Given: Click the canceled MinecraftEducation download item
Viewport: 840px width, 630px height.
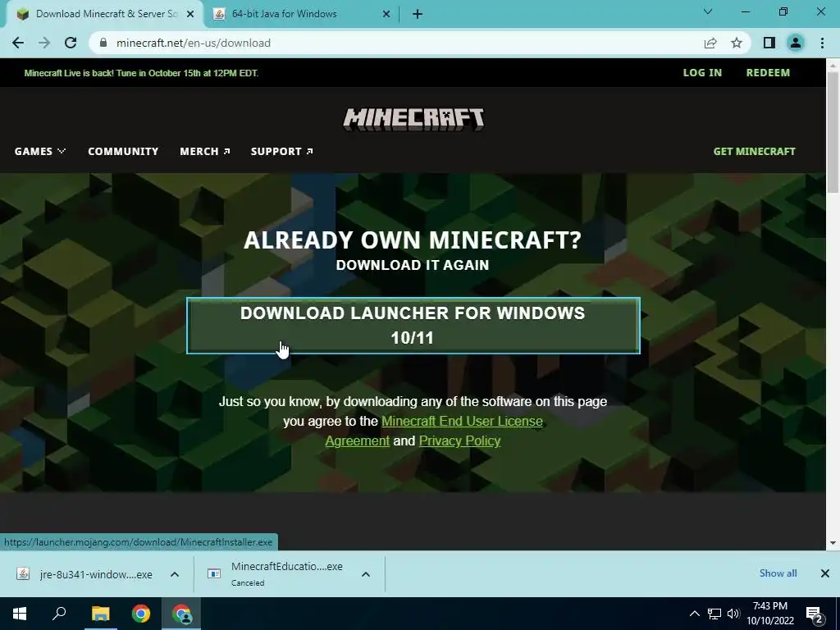Looking at the screenshot, I should pos(277,574).
